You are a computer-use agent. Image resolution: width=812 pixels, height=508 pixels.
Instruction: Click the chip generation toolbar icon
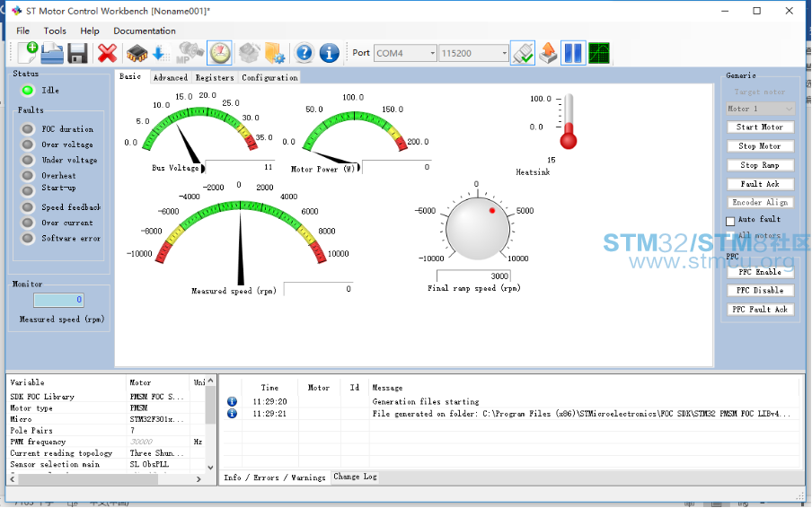pos(137,53)
